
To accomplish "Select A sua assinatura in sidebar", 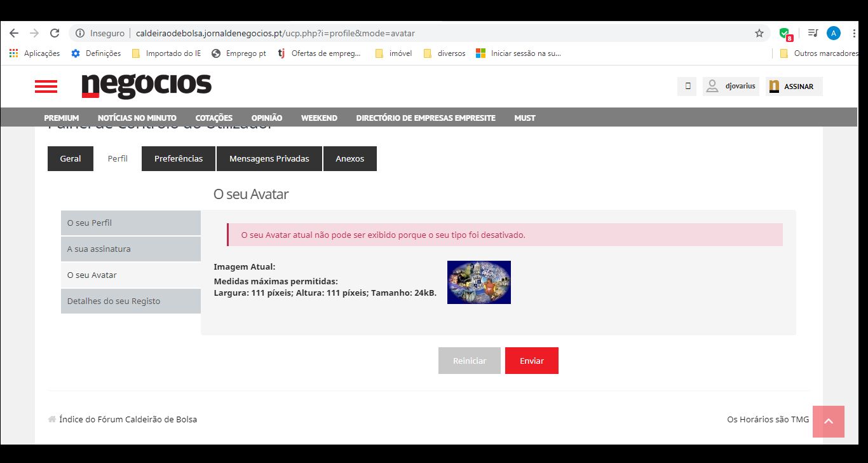I will (131, 249).
